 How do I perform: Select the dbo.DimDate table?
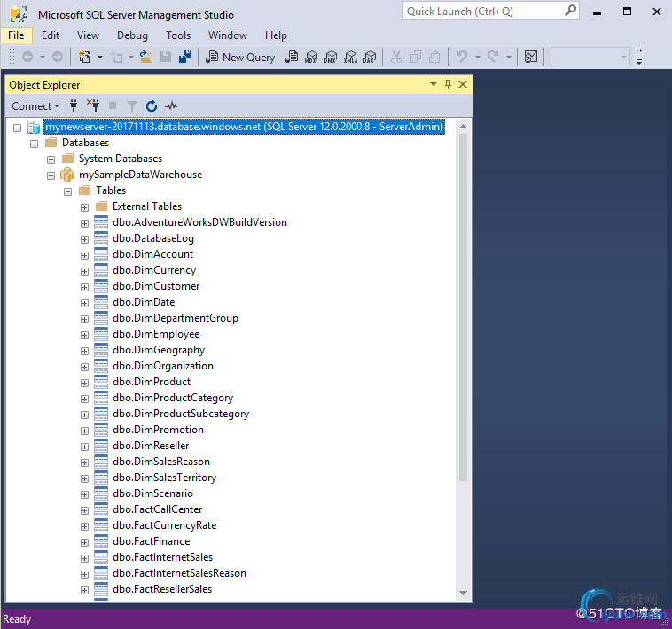pyautogui.click(x=144, y=302)
